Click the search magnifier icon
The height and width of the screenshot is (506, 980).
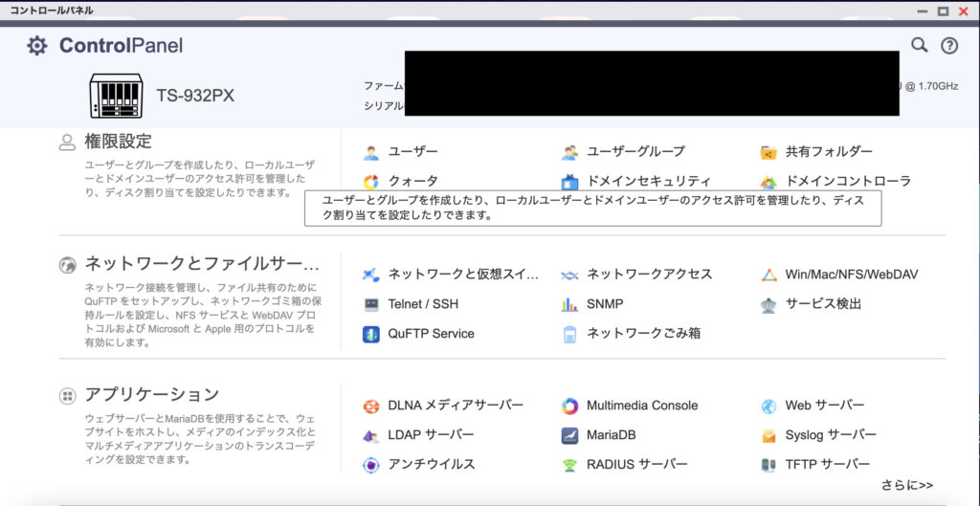[x=919, y=45]
